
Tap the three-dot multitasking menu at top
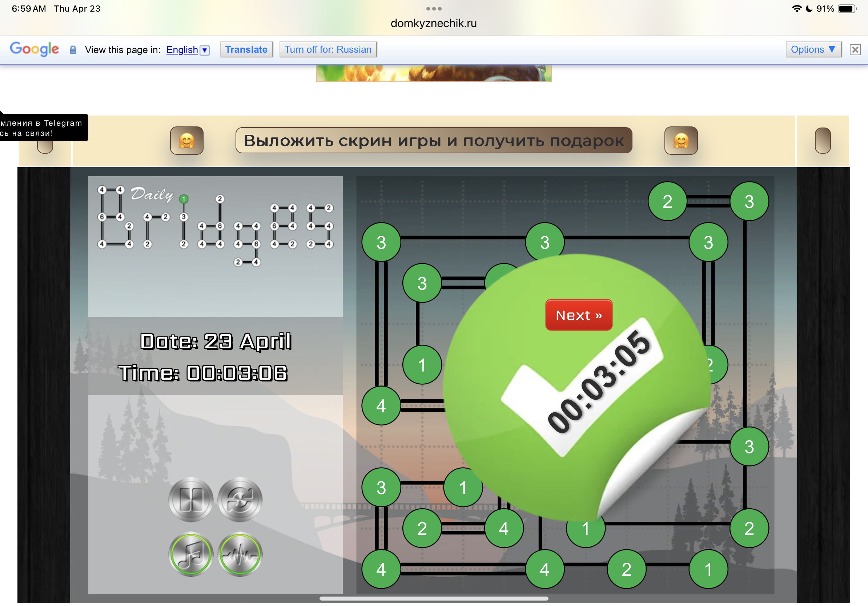[x=433, y=8]
